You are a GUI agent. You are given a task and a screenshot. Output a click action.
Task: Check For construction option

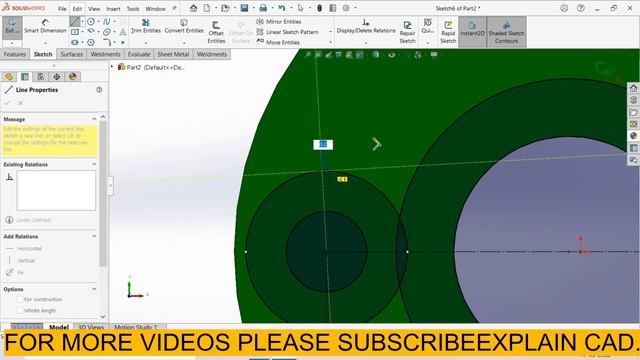click(x=19, y=299)
